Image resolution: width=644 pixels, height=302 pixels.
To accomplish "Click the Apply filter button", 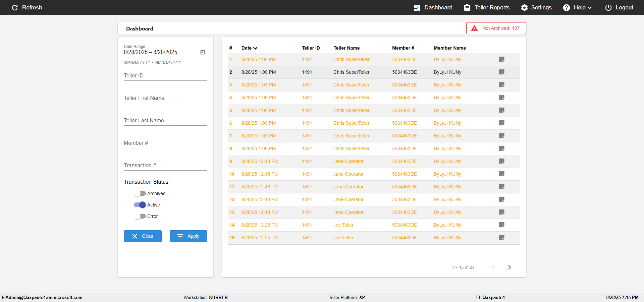I will [x=189, y=236].
